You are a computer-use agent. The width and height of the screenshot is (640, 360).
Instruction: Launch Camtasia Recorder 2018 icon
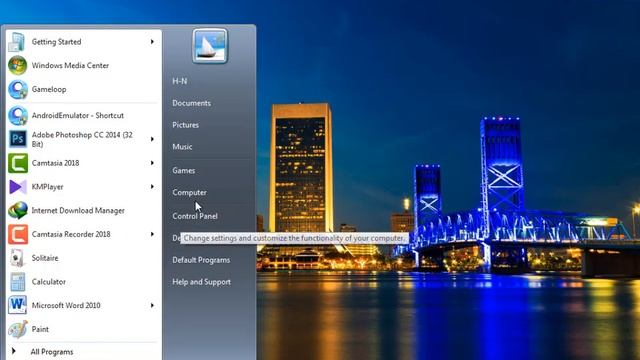tap(18, 234)
